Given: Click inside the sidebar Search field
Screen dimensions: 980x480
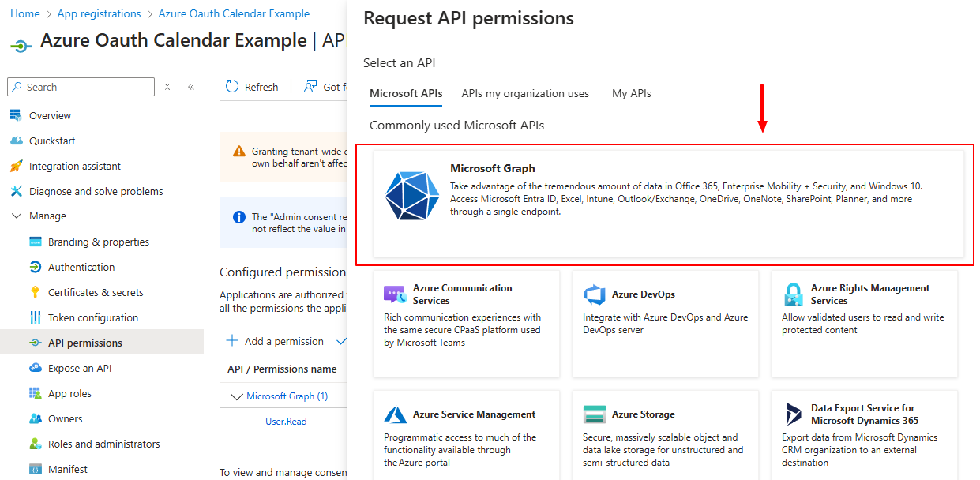Looking at the screenshot, I should [81, 87].
